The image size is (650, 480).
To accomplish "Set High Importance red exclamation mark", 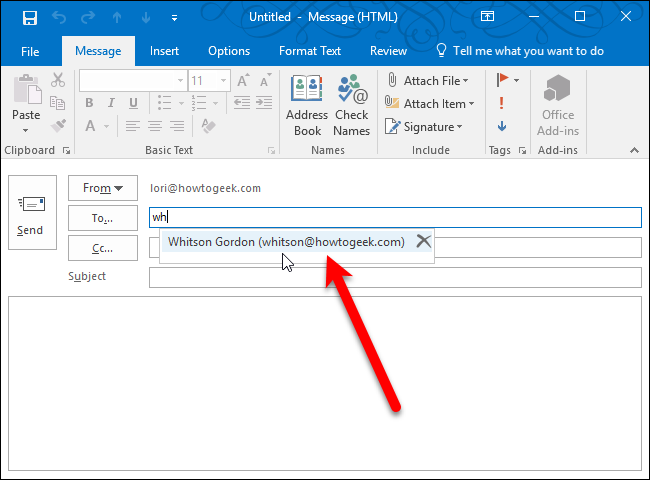I will point(502,103).
